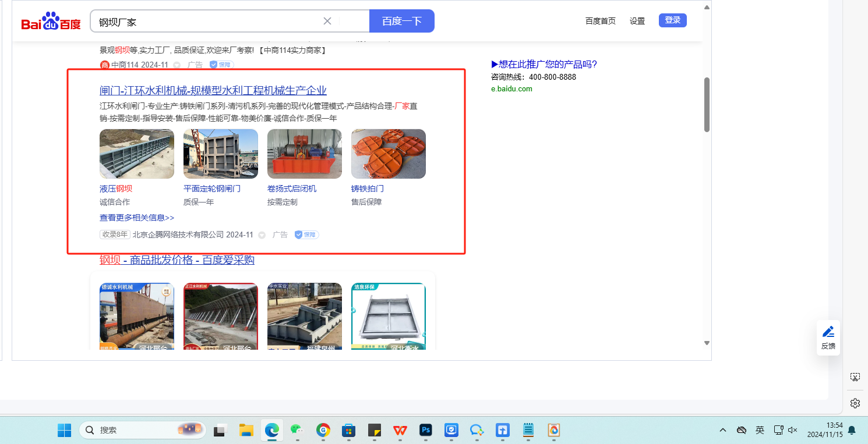This screenshot has width=868, height=444.
Task: Click the muted volume tray icon
Action: [792, 430]
